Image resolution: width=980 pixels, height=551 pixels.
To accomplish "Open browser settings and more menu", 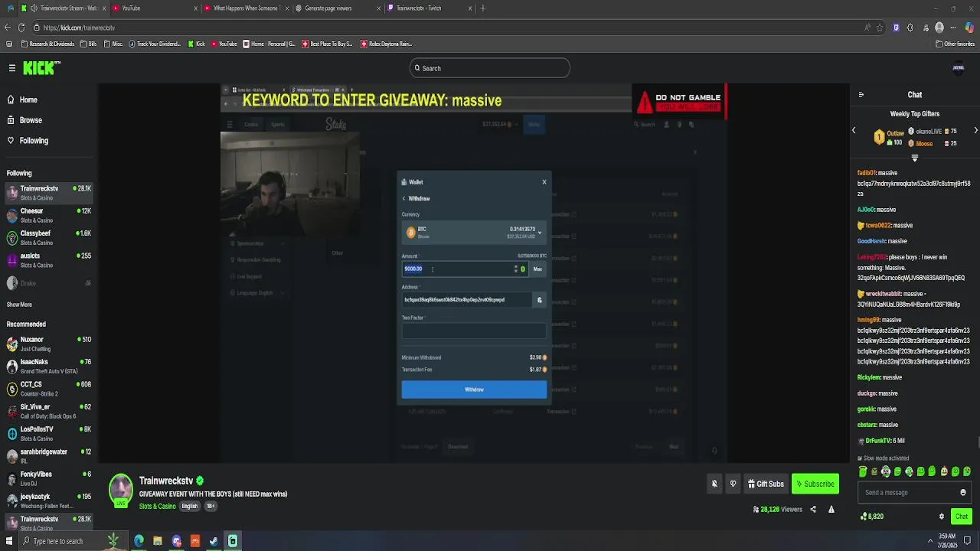I will click(x=954, y=28).
